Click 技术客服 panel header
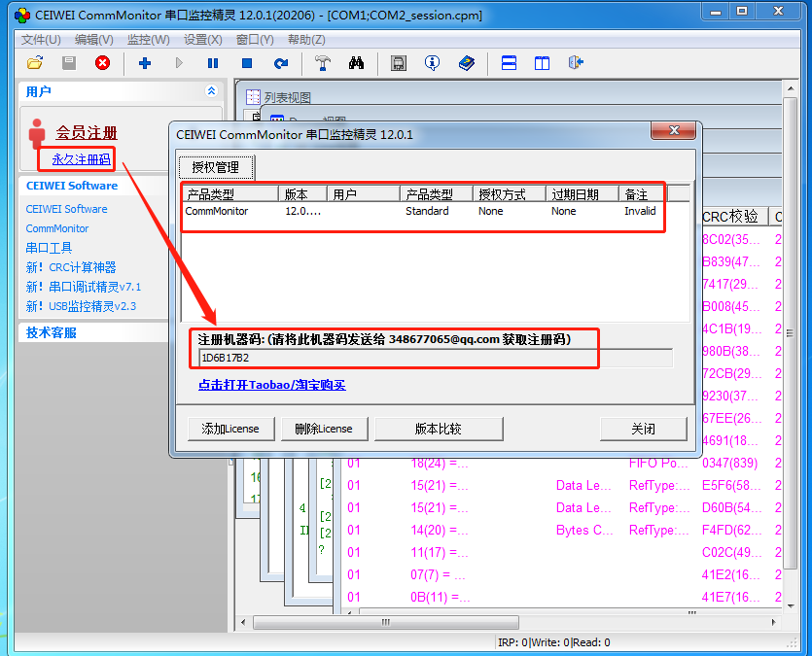This screenshot has width=812, height=656. [52, 332]
